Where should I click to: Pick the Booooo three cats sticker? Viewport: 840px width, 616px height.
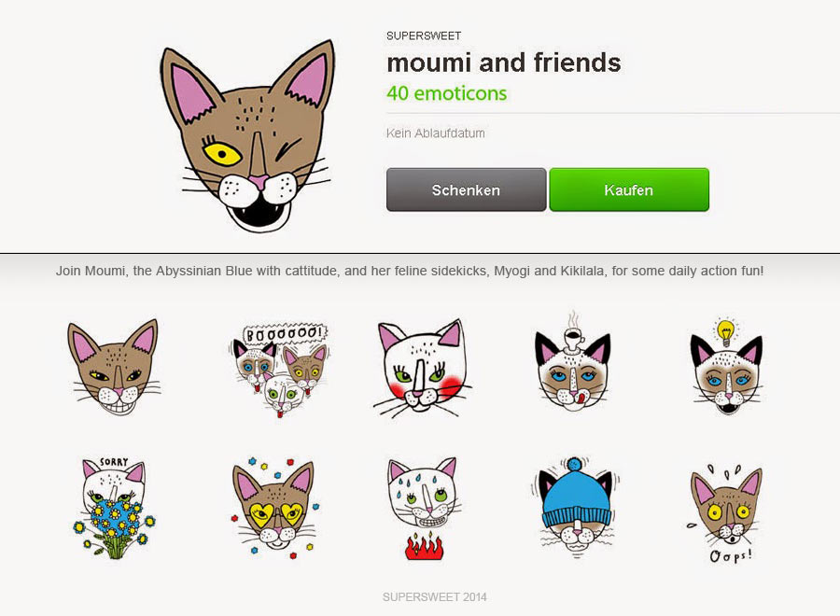(280, 370)
